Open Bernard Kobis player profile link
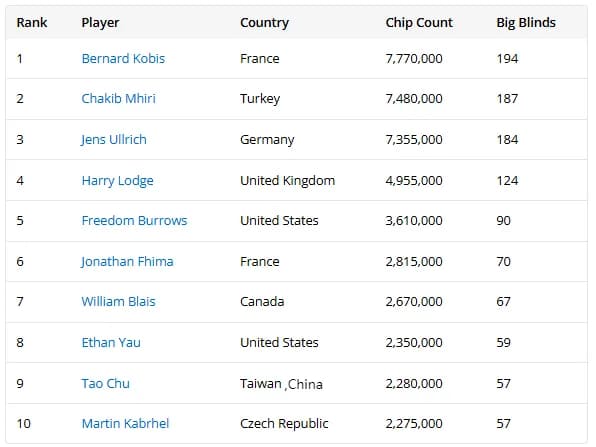Viewport: 596px width, 447px height. (x=123, y=59)
